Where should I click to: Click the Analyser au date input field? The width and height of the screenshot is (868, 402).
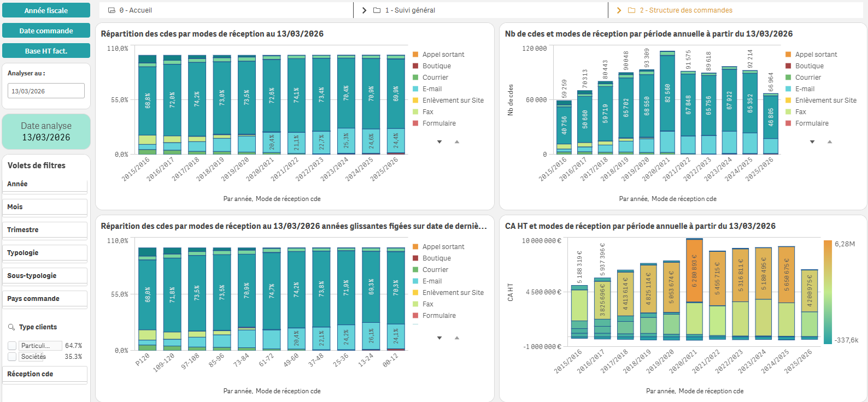(x=46, y=91)
